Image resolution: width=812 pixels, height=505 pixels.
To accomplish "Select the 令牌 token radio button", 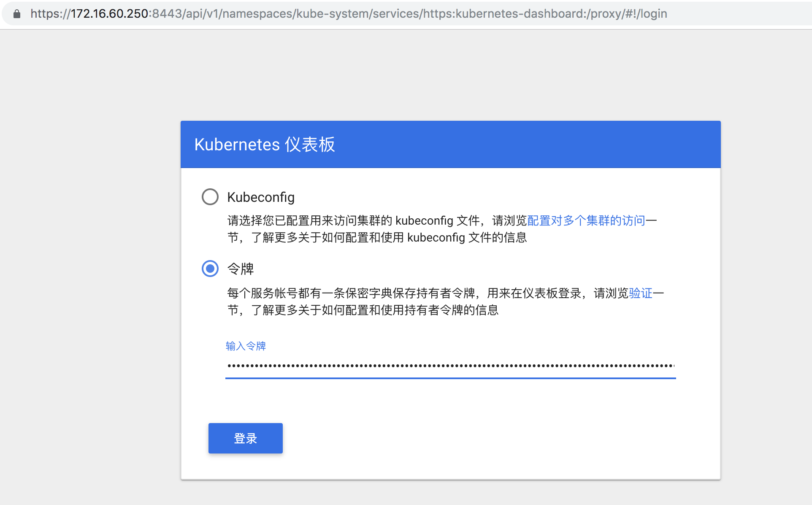I will (x=210, y=269).
